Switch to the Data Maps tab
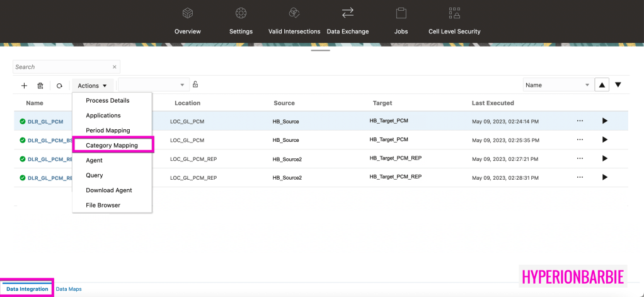 (x=69, y=289)
